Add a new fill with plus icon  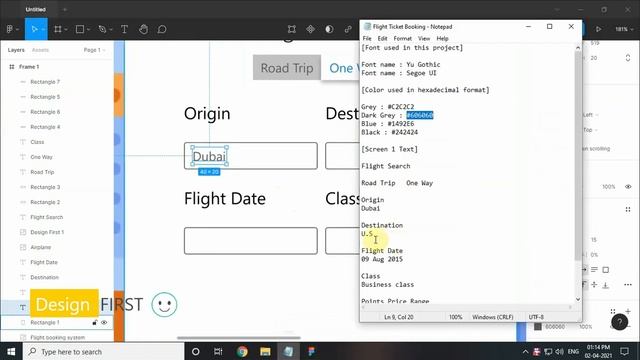tap(628, 311)
